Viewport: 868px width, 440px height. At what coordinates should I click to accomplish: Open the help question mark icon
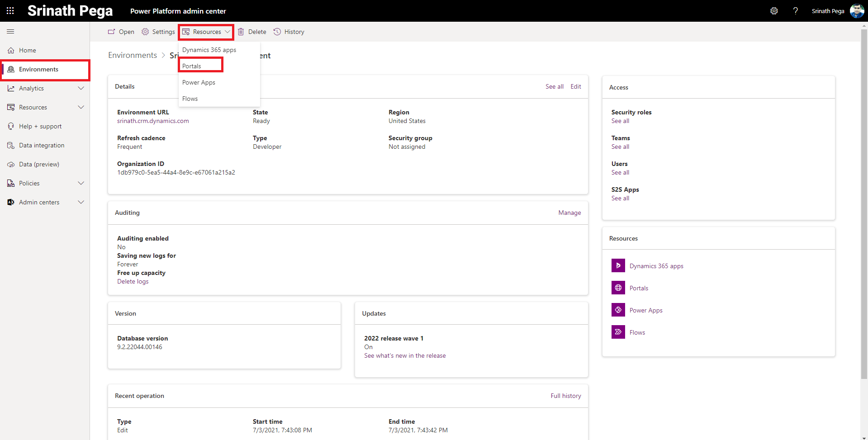point(795,11)
